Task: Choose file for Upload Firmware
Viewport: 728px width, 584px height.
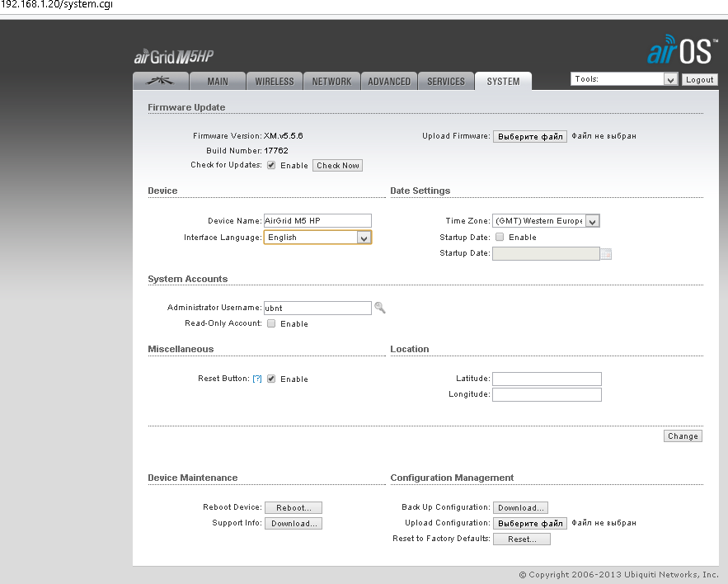Action: click(530, 137)
